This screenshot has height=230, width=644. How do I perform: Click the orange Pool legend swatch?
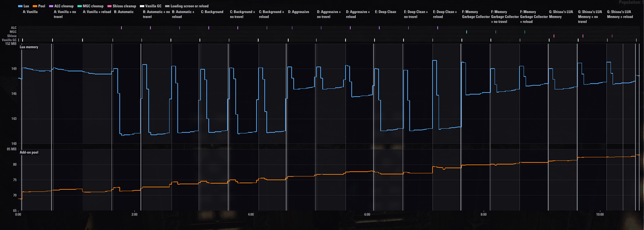pyautogui.click(x=36, y=6)
